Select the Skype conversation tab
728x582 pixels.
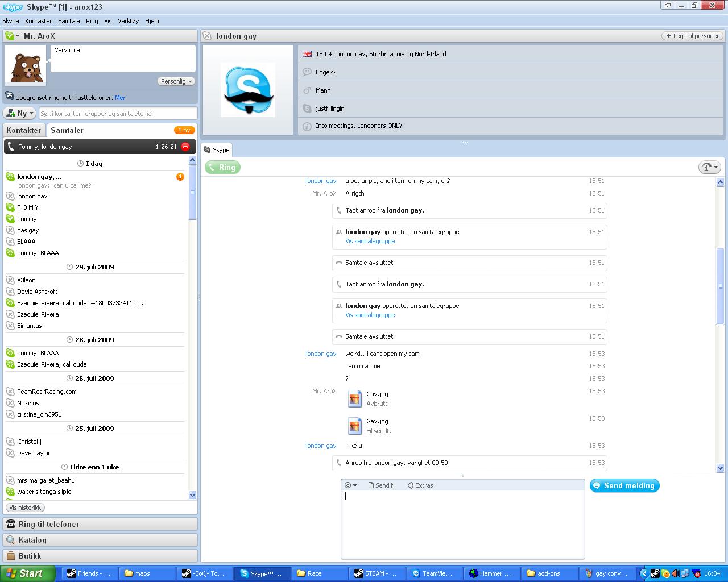click(x=217, y=150)
